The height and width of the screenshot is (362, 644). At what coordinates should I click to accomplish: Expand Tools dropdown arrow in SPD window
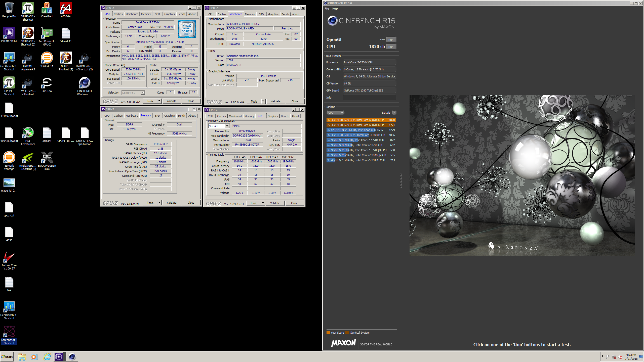(x=263, y=203)
